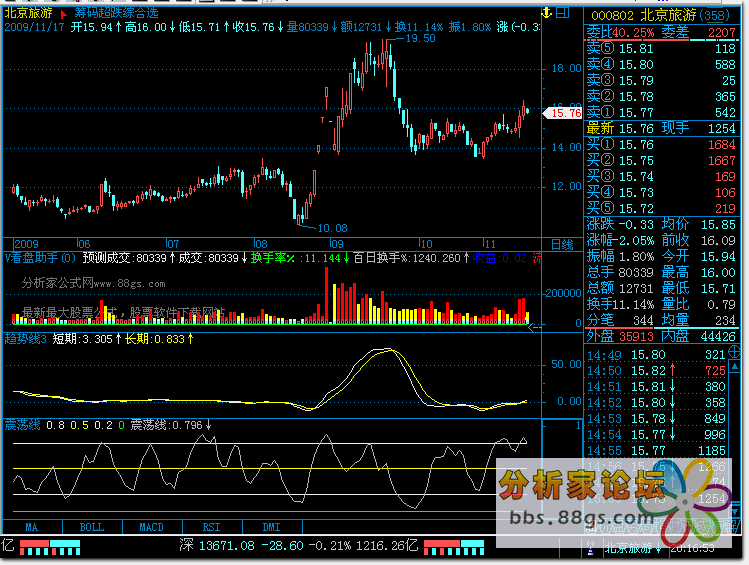Image resolution: width=749 pixels, height=565 pixels.
Task: Click the 09 month mark on the date axis
Action: (337, 244)
